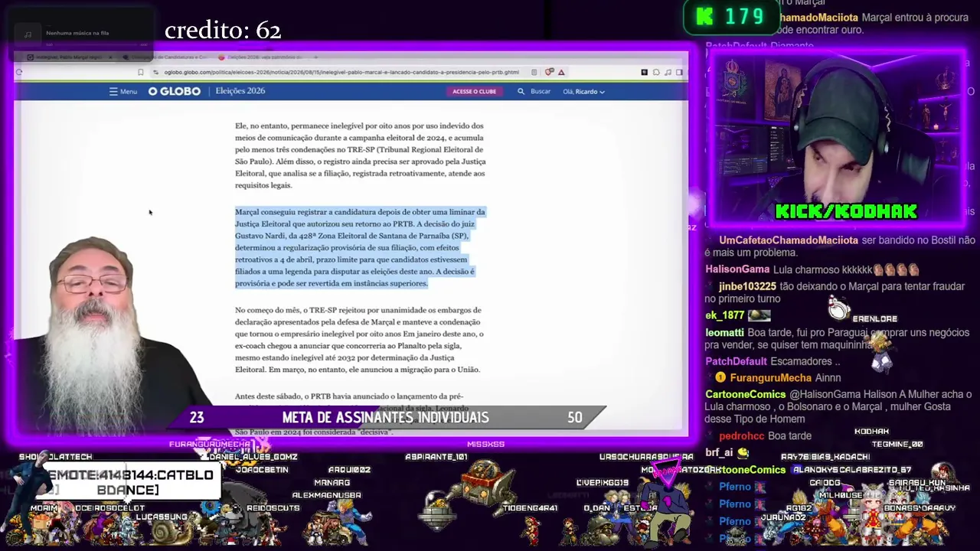Click UmCafetaoChamadoMaciiota username beside 'ser bandido'
This screenshot has width=980, height=551.
(789, 240)
